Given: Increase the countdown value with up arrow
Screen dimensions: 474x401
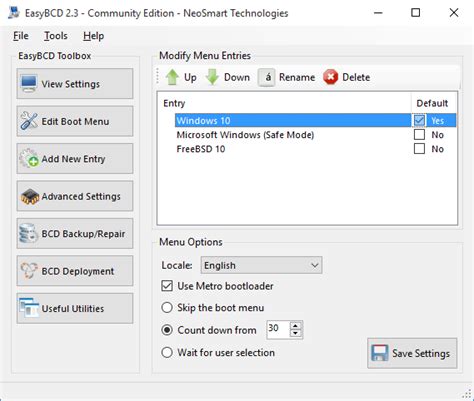Looking at the screenshot, I should click(x=295, y=326).
